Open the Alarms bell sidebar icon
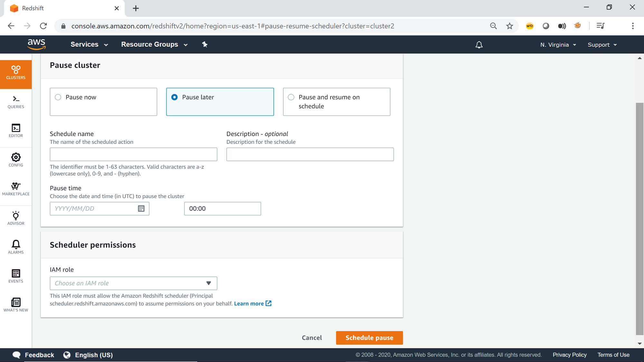644x362 pixels. click(16, 247)
